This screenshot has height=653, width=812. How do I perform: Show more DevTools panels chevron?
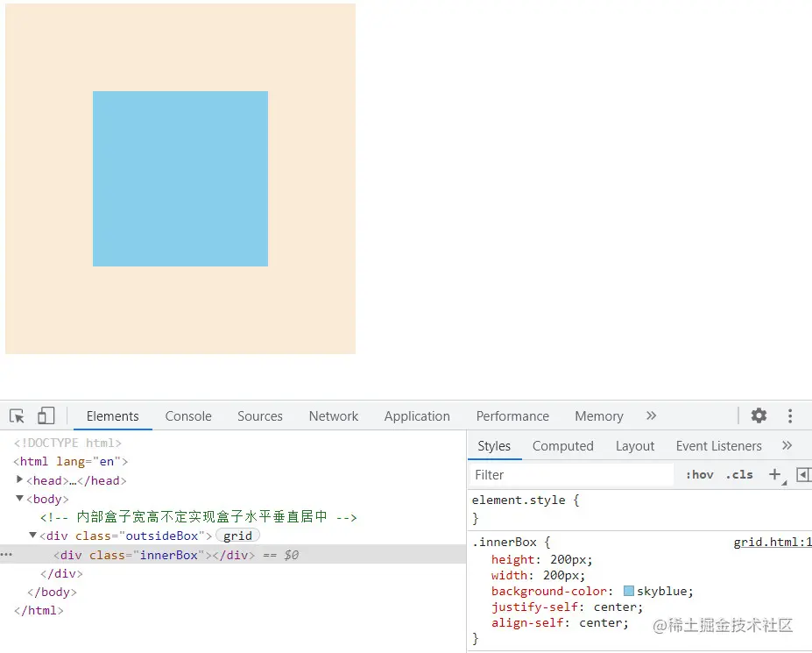[x=651, y=415]
